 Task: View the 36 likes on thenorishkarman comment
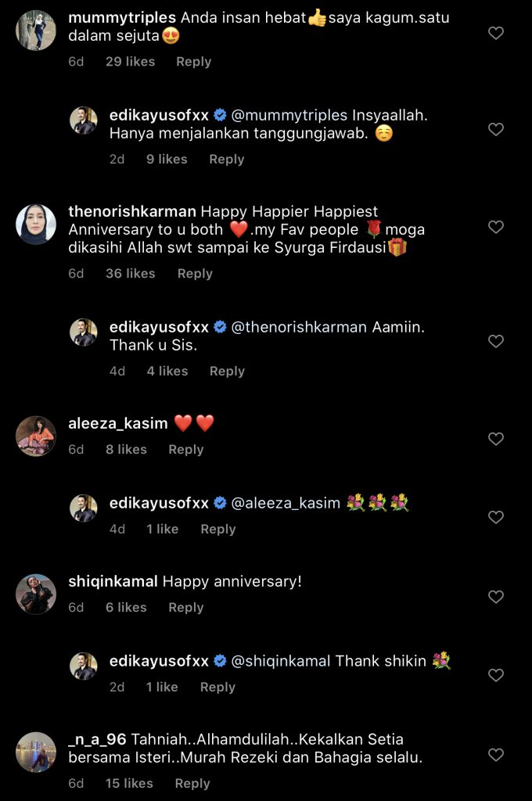[130, 274]
